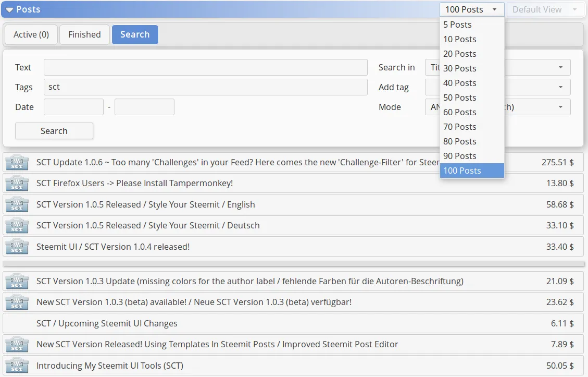Click the 33.40 $ payout value
This screenshot has width=588, height=377.
coord(560,247)
